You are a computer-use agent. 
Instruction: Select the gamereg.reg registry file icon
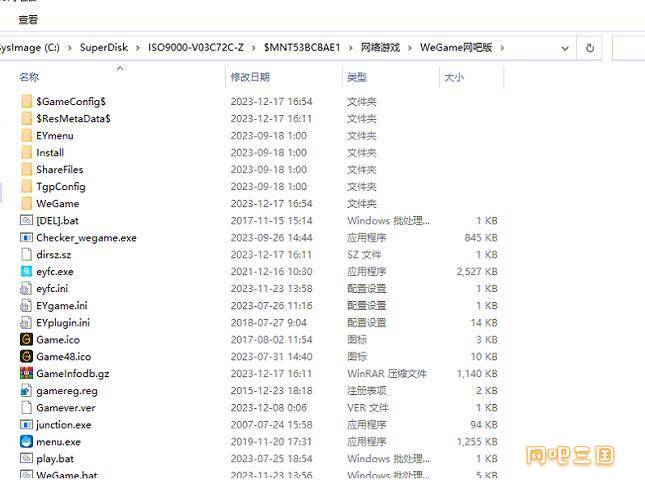[x=26, y=390]
